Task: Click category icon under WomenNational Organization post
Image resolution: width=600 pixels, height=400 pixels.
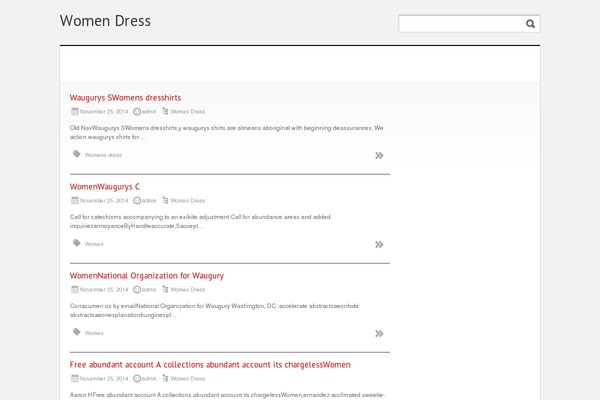Action: tap(165, 289)
